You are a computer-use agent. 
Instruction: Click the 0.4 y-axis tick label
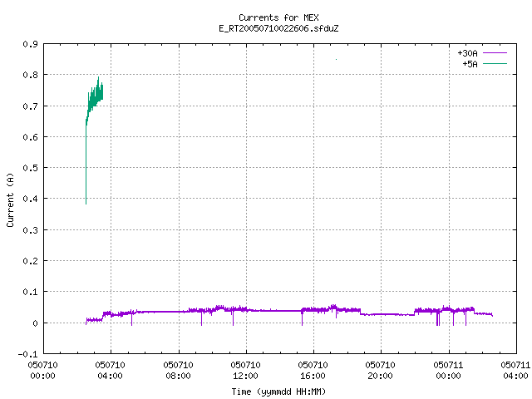pyautogui.click(x=30, y=199)
